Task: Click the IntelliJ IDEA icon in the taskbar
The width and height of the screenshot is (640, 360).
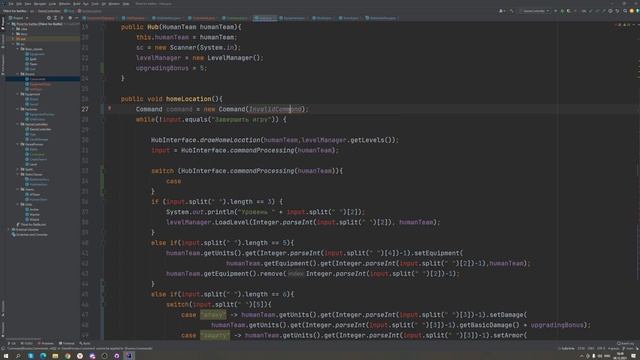Action: 129,356
